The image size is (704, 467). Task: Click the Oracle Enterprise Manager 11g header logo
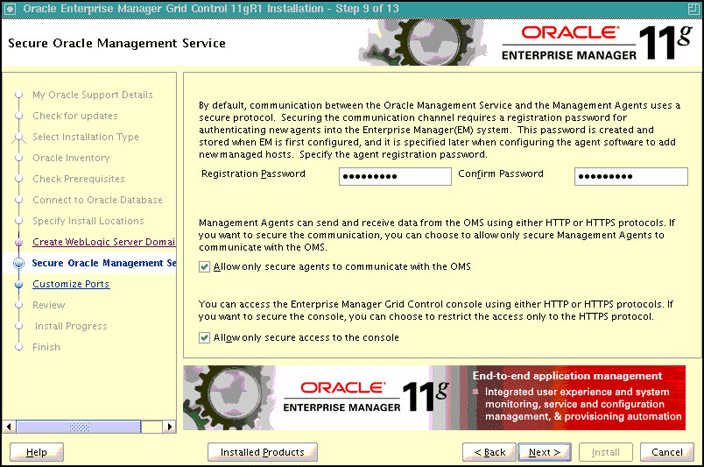click(597, 43)
